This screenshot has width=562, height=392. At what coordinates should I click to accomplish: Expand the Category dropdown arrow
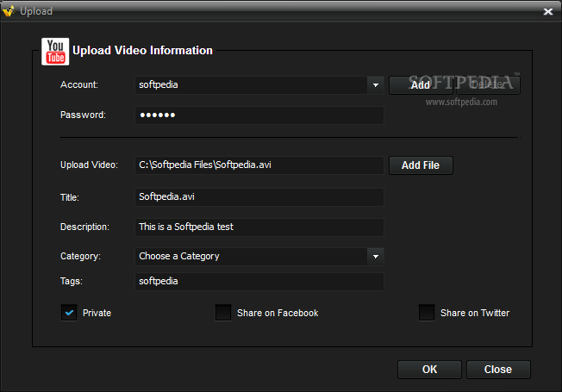tap(376, 257)
